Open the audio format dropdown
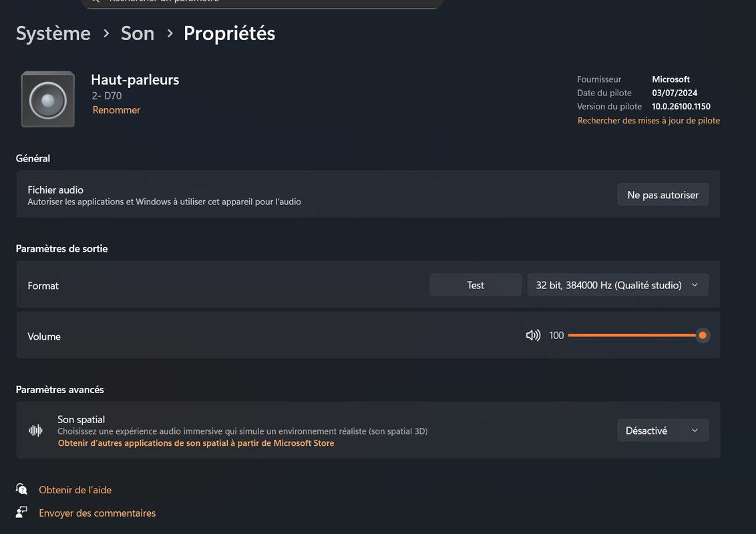756x534 pixels. coord(618,285)
